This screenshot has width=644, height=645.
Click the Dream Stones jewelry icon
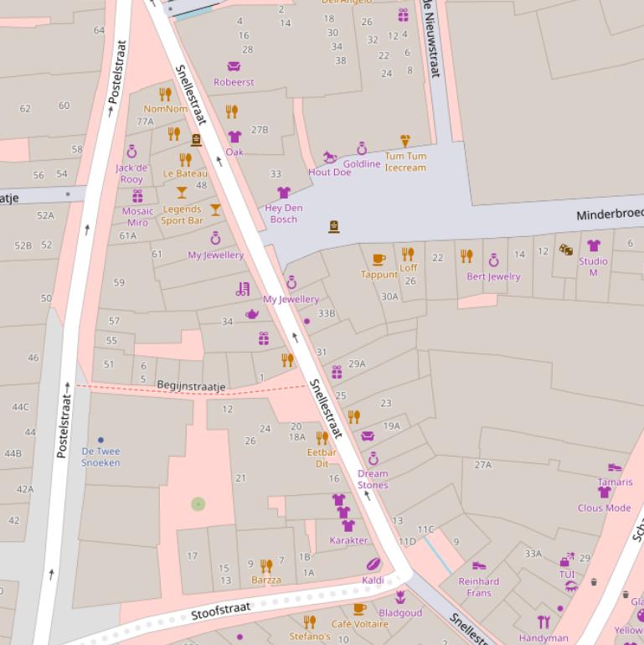(x=374, y=459)
